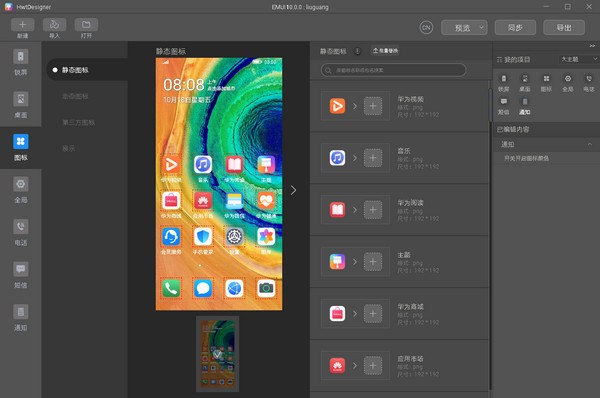Image resolution: width=600 pixels, height=398 pixels.
Task: Add replacement image for 主题 row
Action: point(373,262)
